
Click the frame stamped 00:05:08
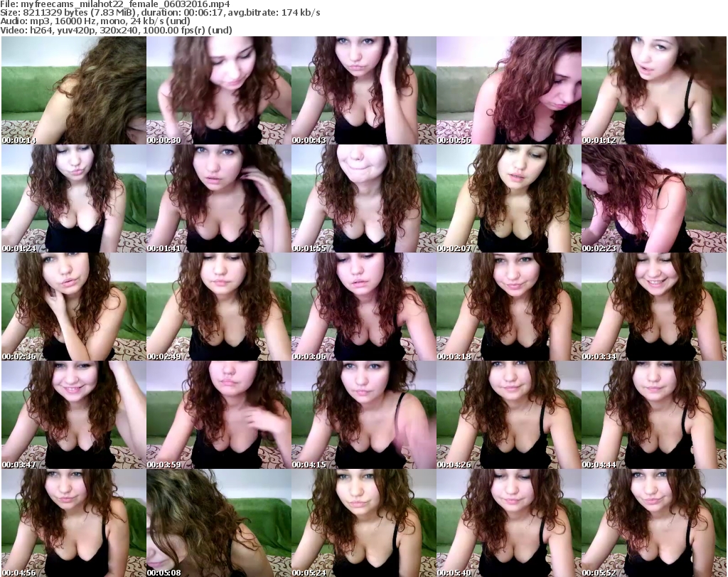(219, 523)
